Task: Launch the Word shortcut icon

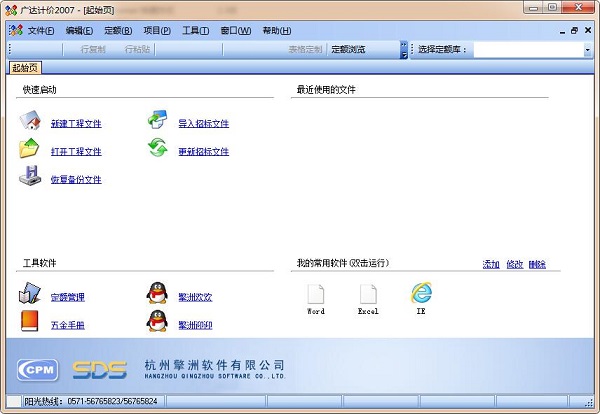Action: [x=316, y=294]
